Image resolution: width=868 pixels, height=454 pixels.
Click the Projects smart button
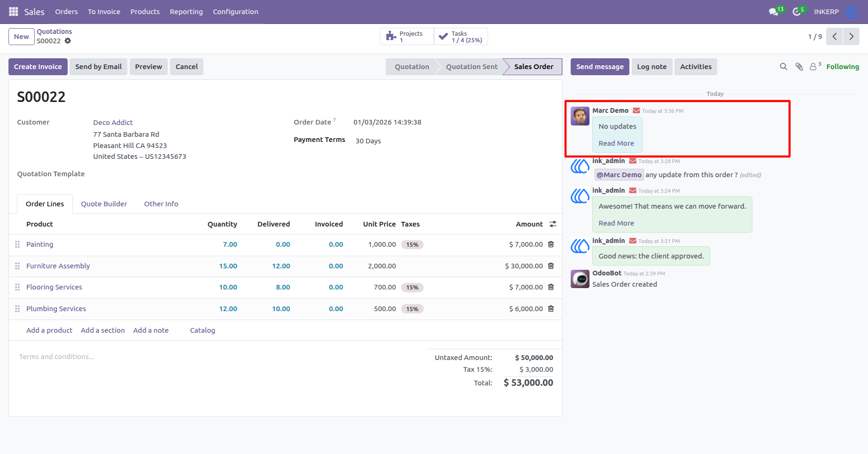tap(407, 37)
